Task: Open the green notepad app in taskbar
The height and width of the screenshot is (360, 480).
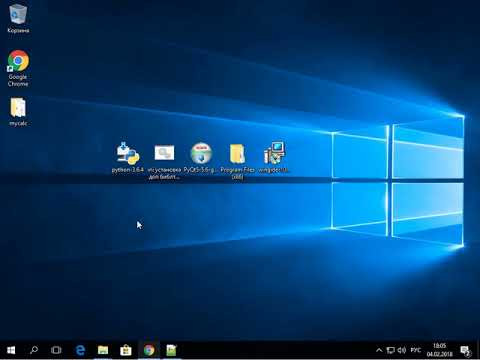Action: click(x=171, y=350)
